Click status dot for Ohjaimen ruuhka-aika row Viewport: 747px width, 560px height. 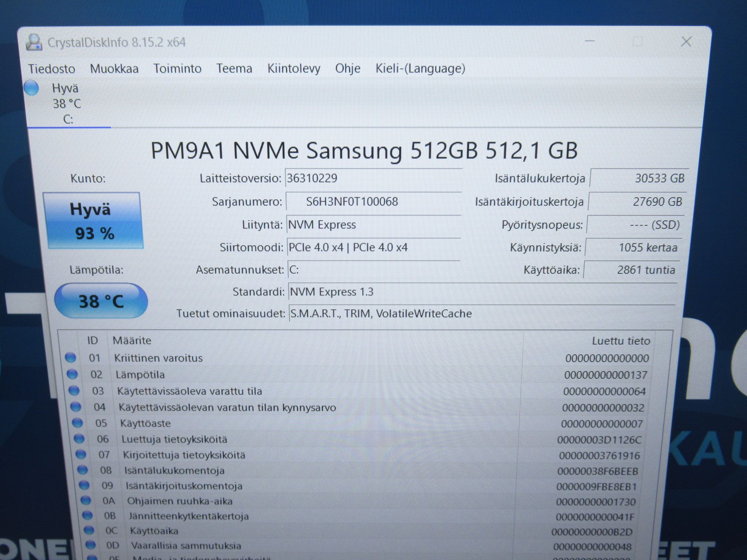click(86, 500)
